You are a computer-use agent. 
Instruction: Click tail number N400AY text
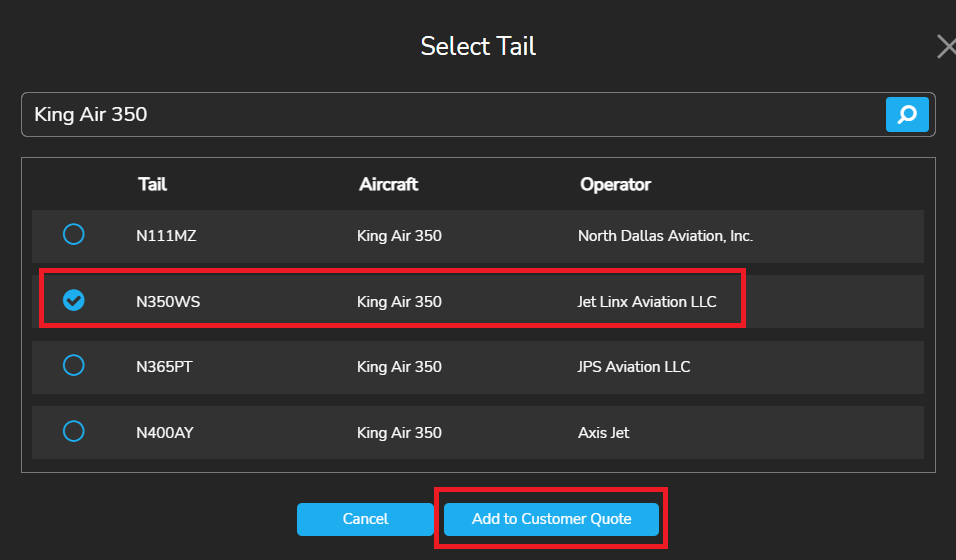tap(165, 433)
